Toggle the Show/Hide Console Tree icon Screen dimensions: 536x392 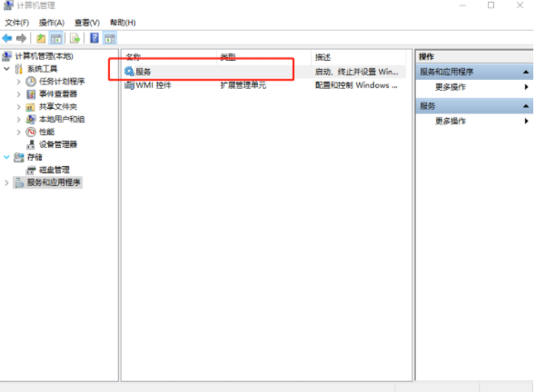56,38
